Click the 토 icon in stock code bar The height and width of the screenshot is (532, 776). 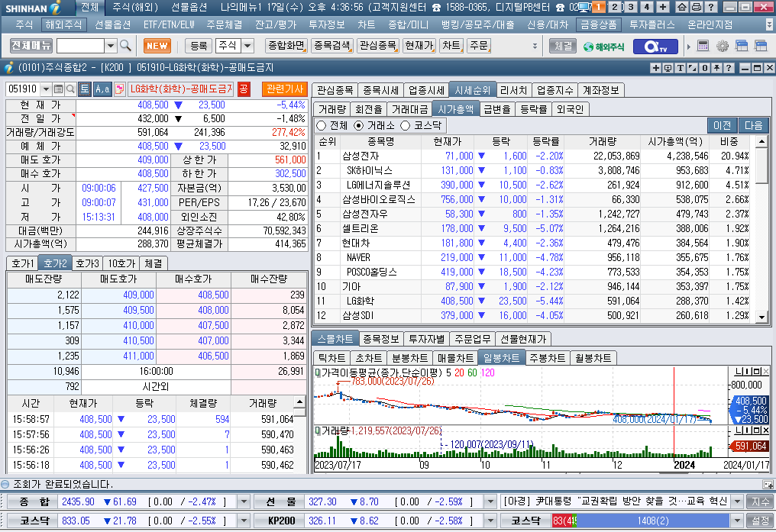click(85, 89)
